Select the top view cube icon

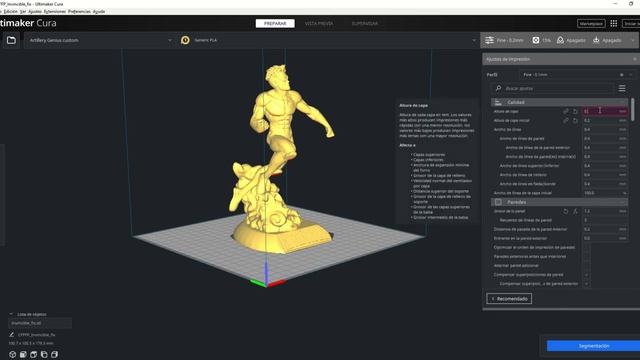pos(33,354)
